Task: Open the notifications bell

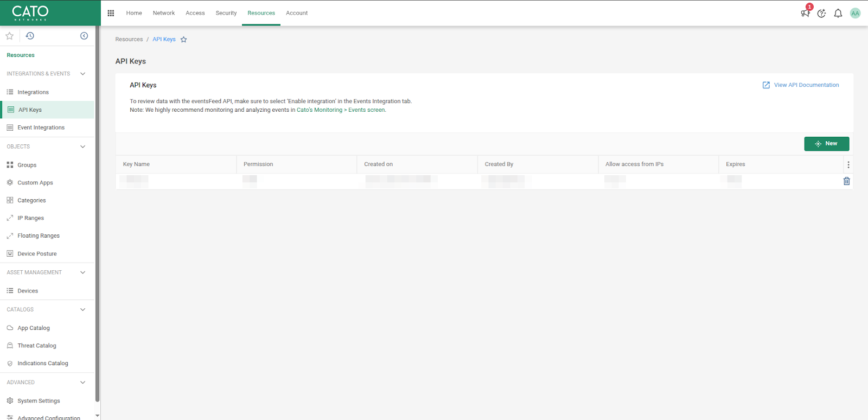Action: (x=838, y=13)
